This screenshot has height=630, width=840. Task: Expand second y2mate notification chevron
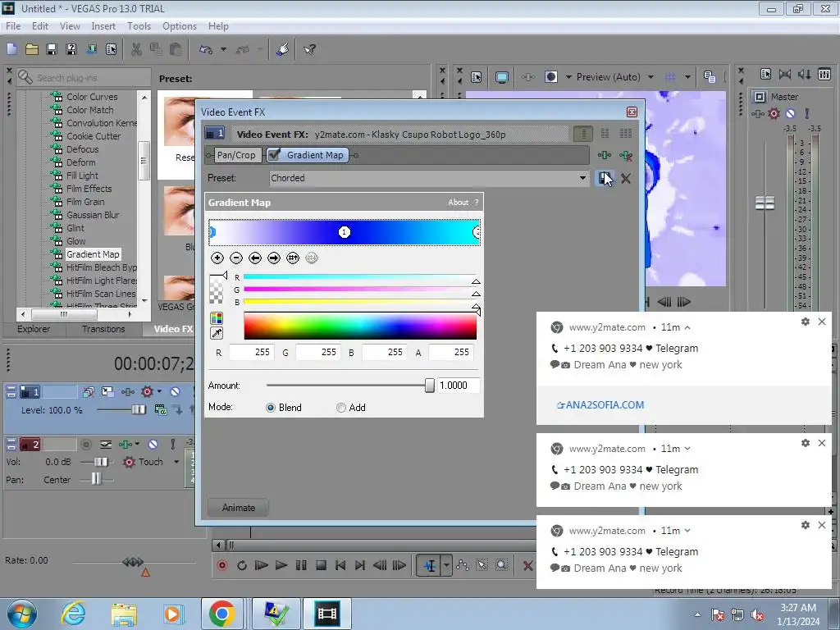coord(687,449)
